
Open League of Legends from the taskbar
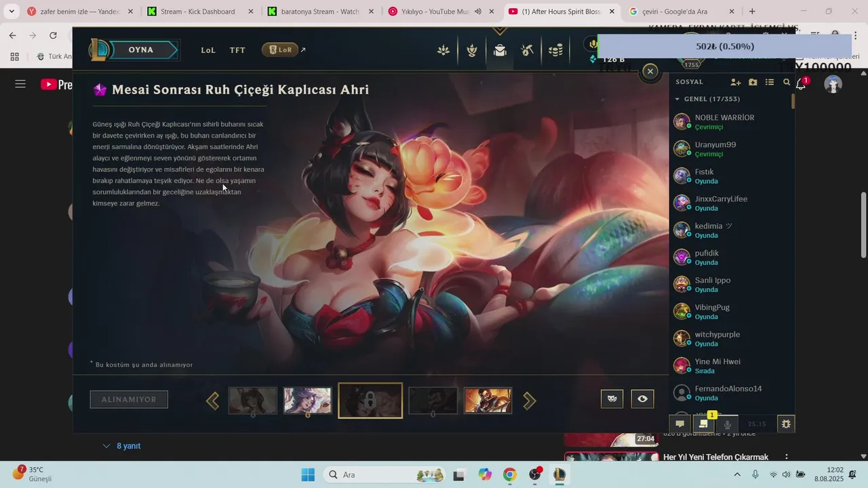[559, 474]
